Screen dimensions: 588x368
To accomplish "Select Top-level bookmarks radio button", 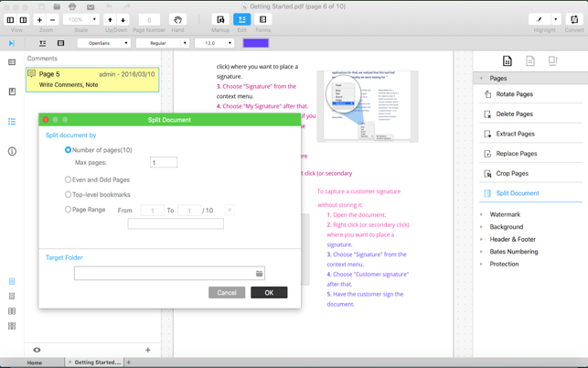I will pyautogui.click(x=68, y=195).
